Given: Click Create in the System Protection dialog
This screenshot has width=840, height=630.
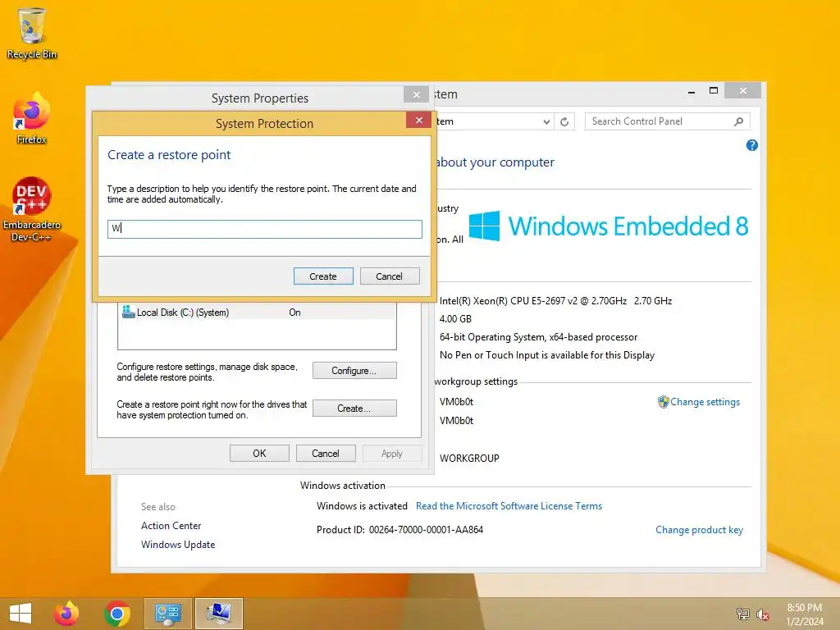Looking at the screenshot, I should pyautogui.click(x=323, y=276).
